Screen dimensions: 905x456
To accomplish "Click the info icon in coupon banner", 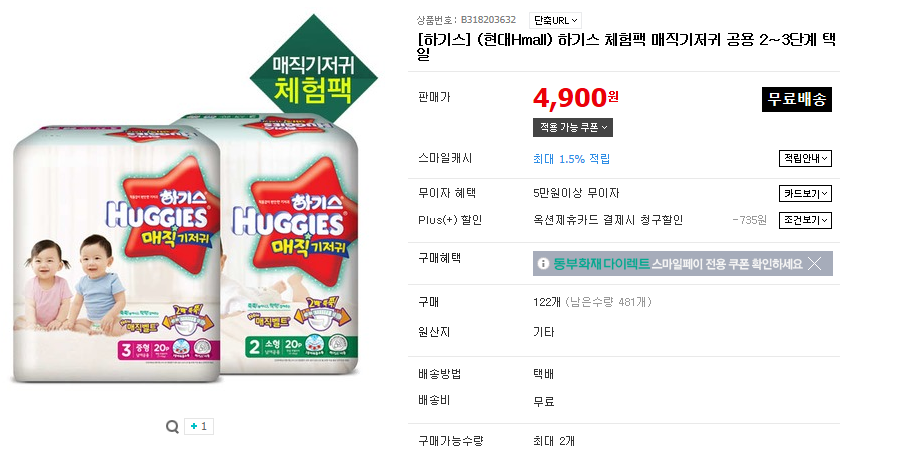I will coord(543,264).
